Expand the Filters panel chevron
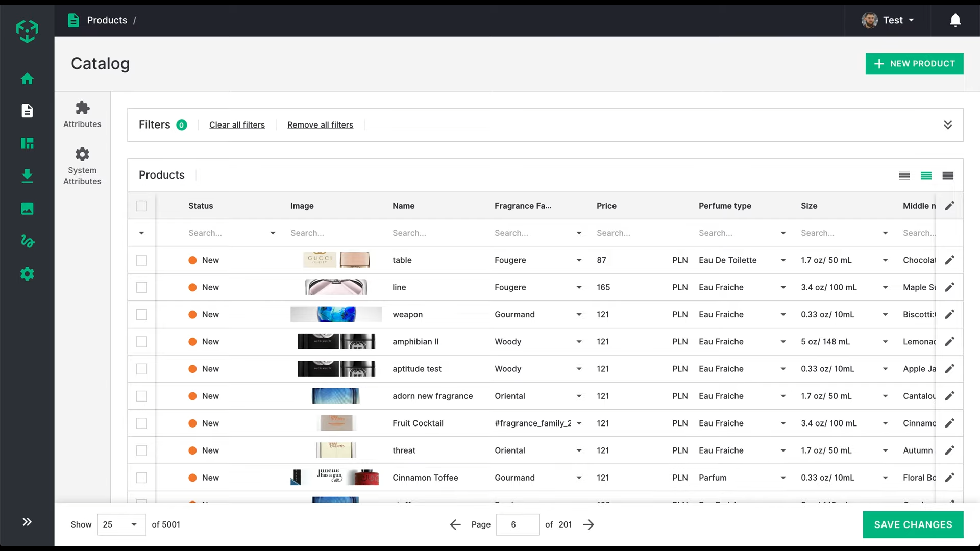Screen dimensions: 980x551 click(948, 125)
